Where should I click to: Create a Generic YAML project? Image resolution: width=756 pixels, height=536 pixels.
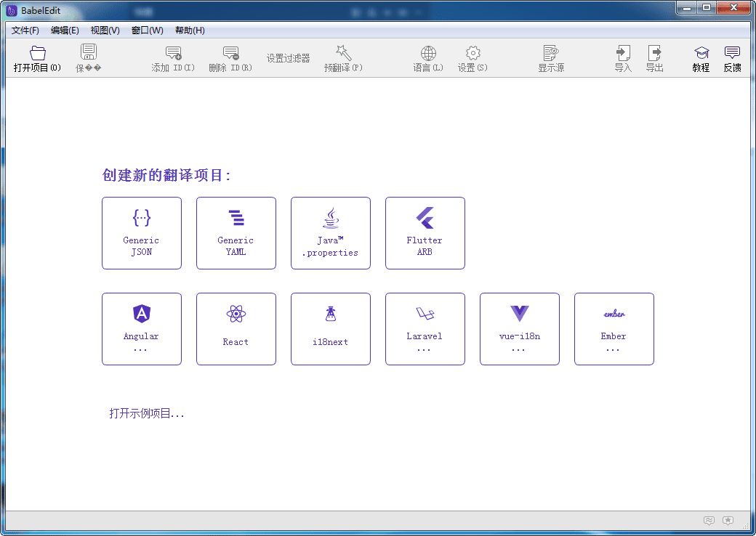pos(236,233)
